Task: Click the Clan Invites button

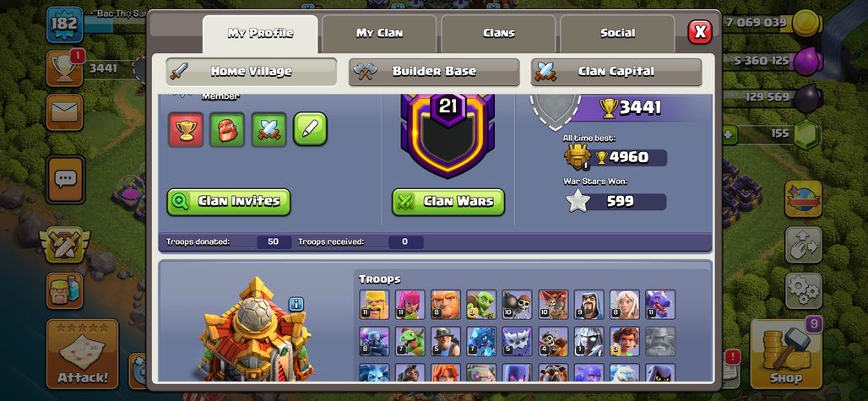Action: (229, 202)
